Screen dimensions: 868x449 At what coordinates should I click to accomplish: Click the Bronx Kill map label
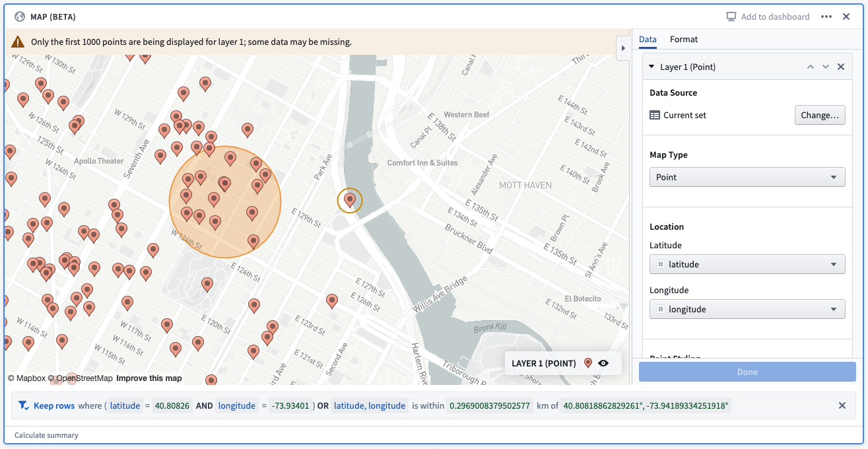(x=490, y=328)
